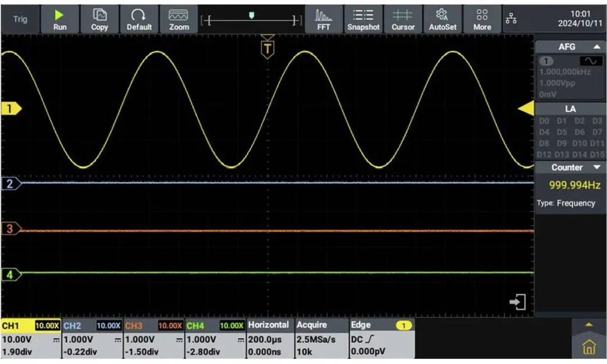Viewport: 607px width, 364px height.
Task: Open the CH1 channel settings tab
Action: [x=11, y=326]
